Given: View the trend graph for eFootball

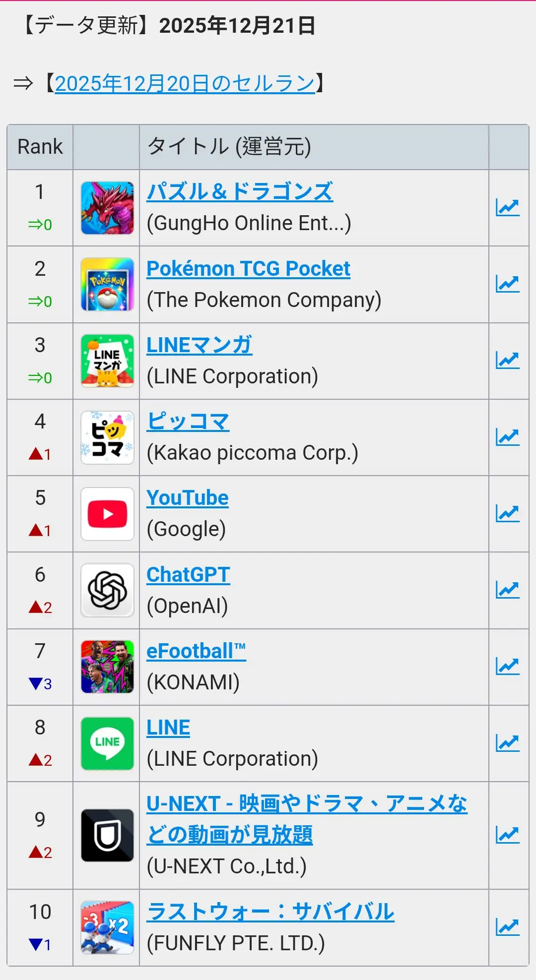Looking at the screenshot, I should [x=507, y=667].
